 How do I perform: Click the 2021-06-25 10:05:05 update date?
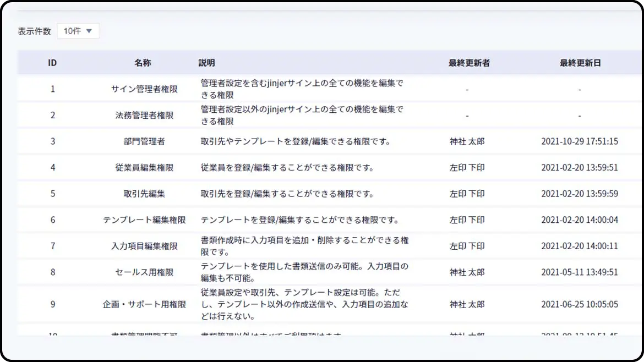(580, 304)
